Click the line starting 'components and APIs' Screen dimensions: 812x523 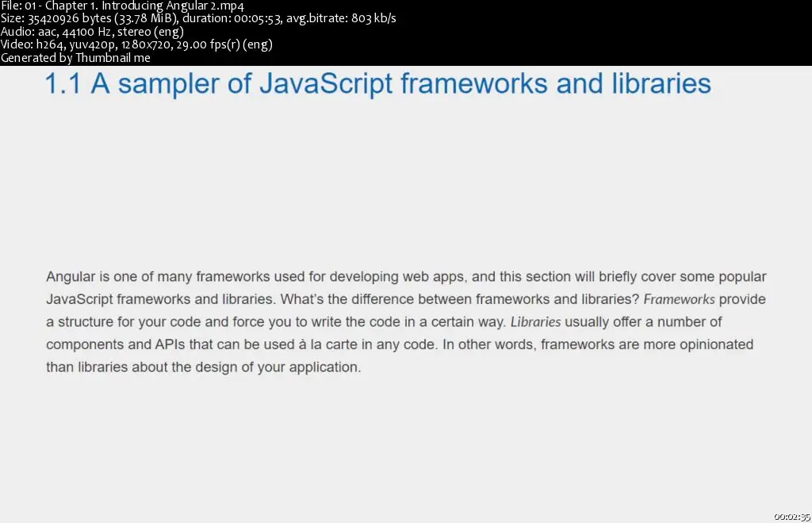400,344
